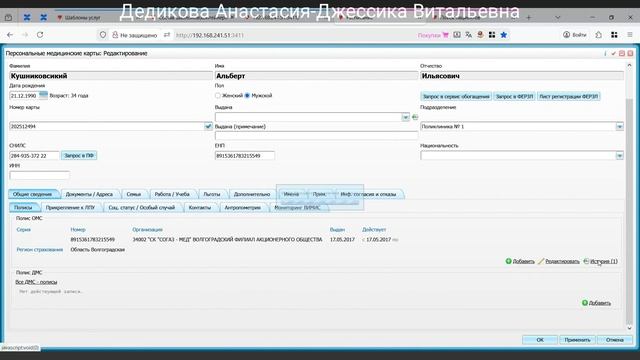
Task: Open the 'Подразделение' dropdown arrow
Action: pyautogui.click(x=620, y=127)
